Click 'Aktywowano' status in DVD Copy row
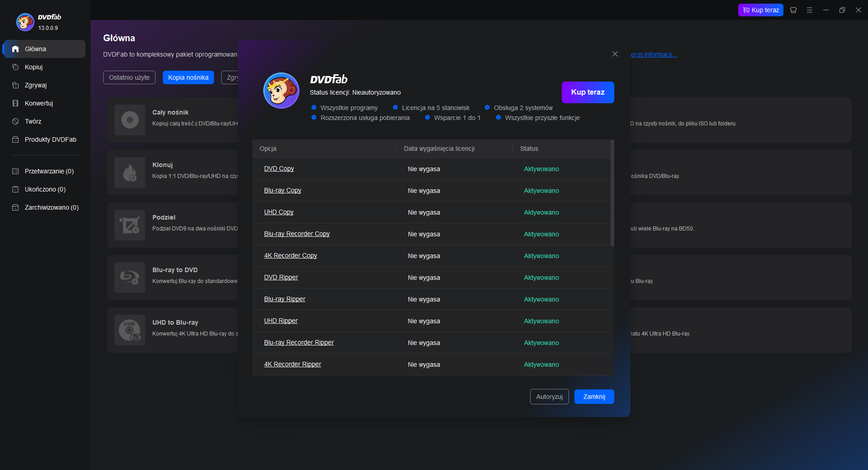This screenshot has width=868, height=470. click(541, 169)
